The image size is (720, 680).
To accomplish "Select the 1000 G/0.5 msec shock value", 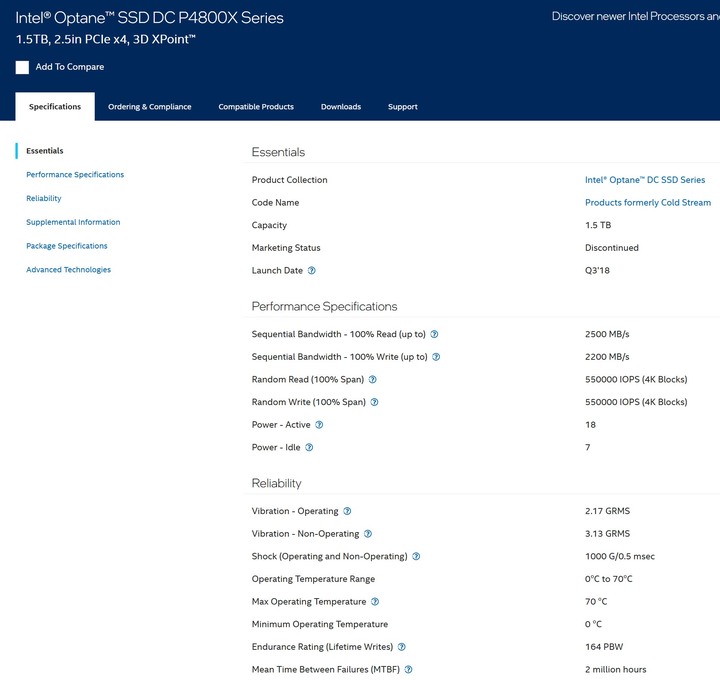I will point(620,556).
